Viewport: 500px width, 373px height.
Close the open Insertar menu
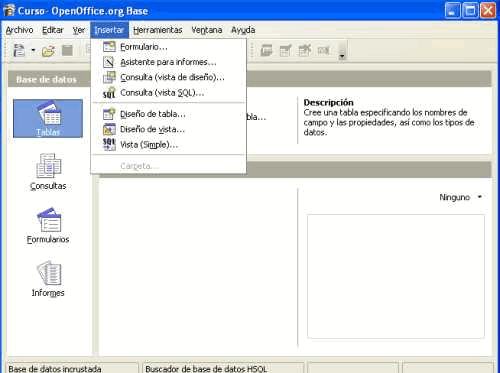109,30
